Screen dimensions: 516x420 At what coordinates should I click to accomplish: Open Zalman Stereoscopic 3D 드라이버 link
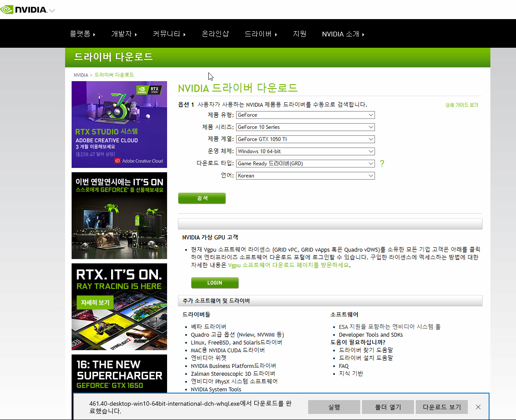click(x=233, y=374)
